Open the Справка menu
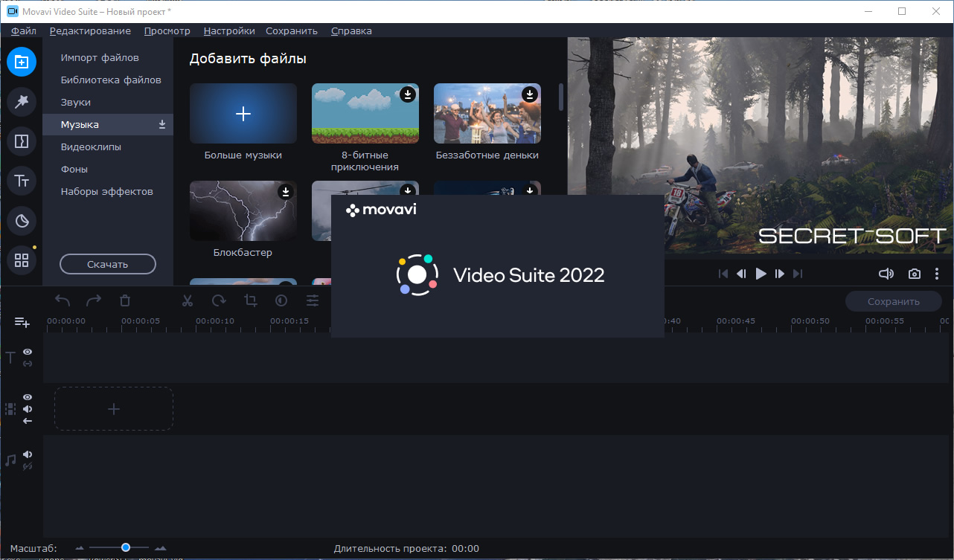The image size is (954, 560). tap(351, 30)
